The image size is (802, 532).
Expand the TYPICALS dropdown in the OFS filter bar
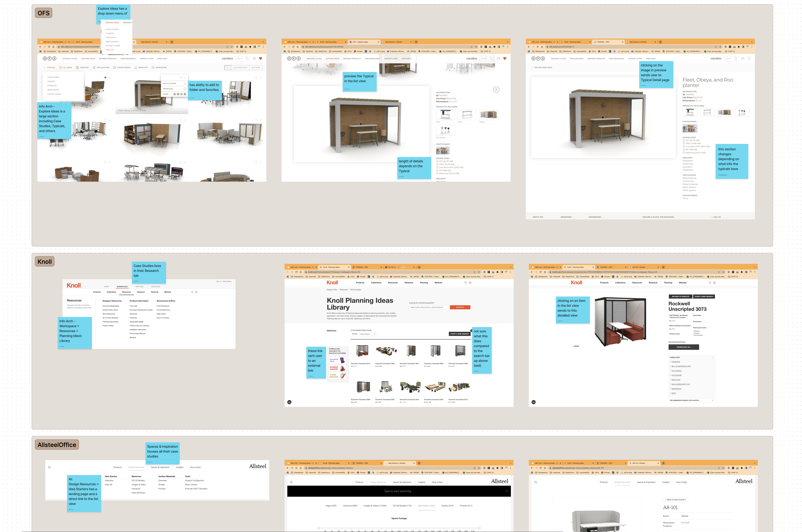[x=49, y=68]
